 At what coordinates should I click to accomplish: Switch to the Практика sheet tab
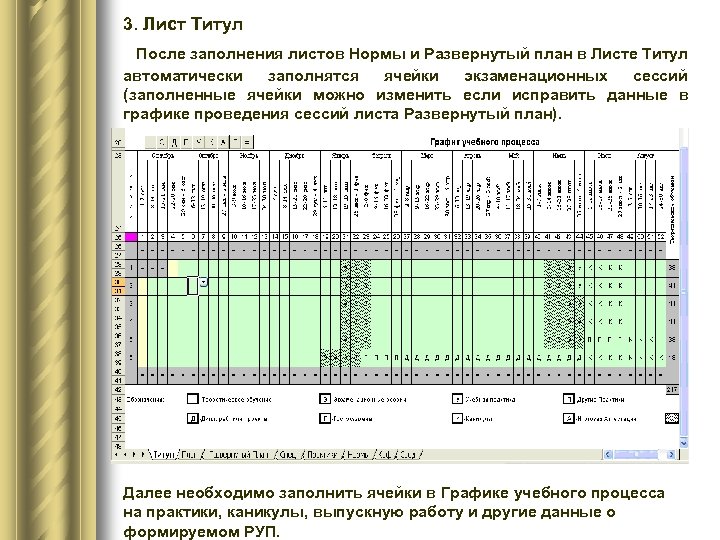(x=322, y=455)
